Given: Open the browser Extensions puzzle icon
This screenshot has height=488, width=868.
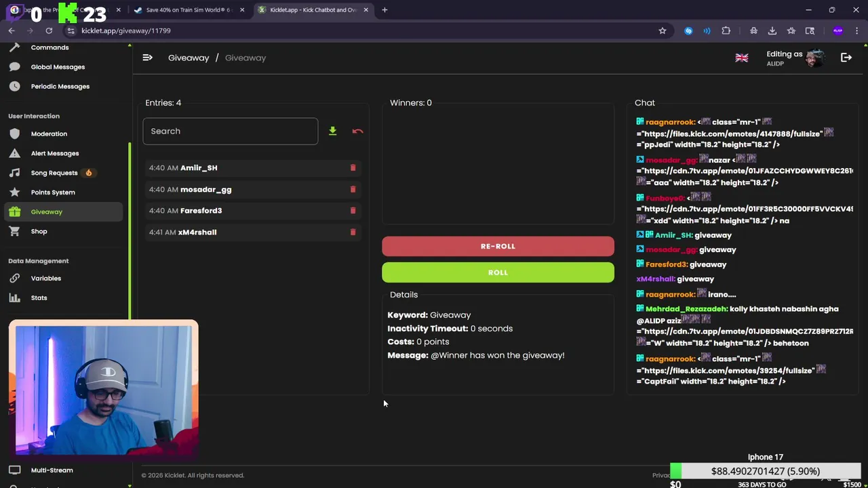Looking at the screenshot, I should [x=726, y=30].
